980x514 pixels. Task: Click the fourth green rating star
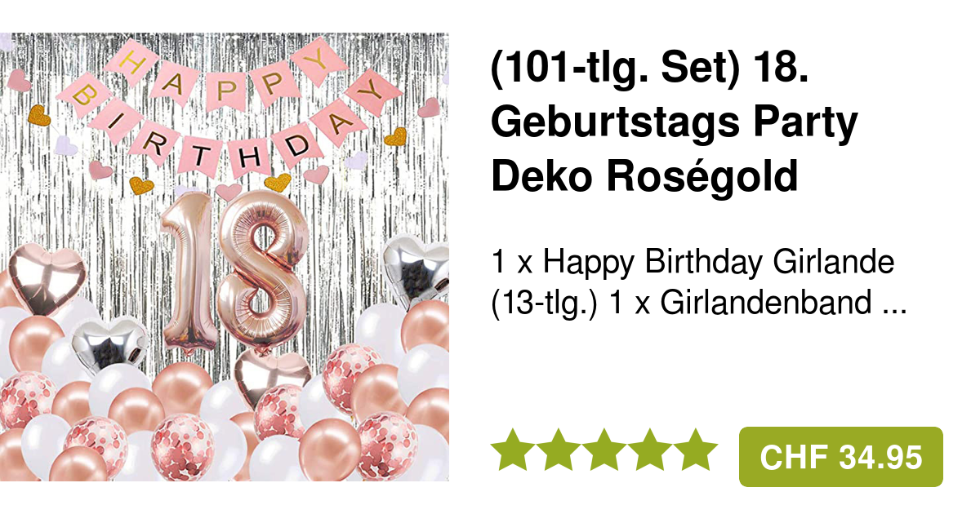click(x=650, y=450)
